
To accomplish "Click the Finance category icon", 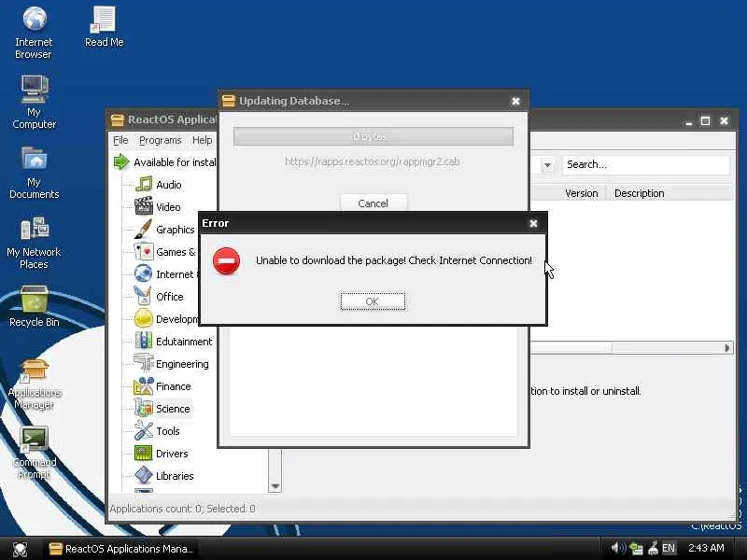I will coord(144,385).
